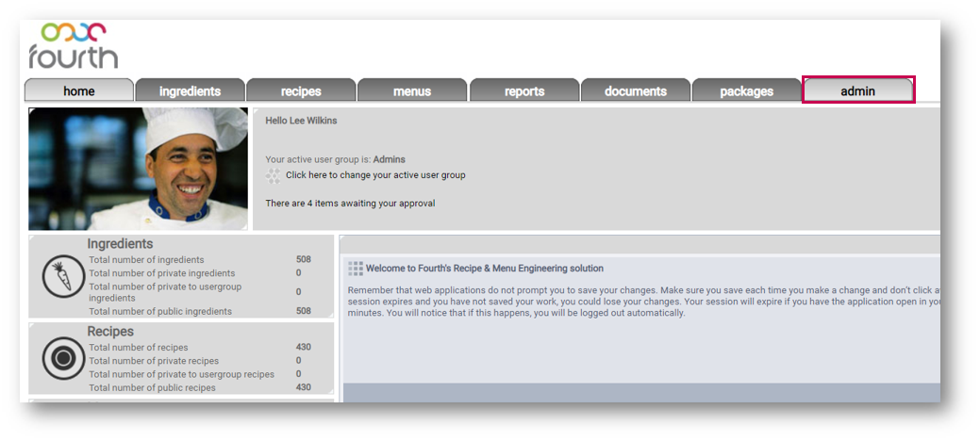Click the Recipes panel heading
This screenshot has height=442, width=980.
(110, 332)
